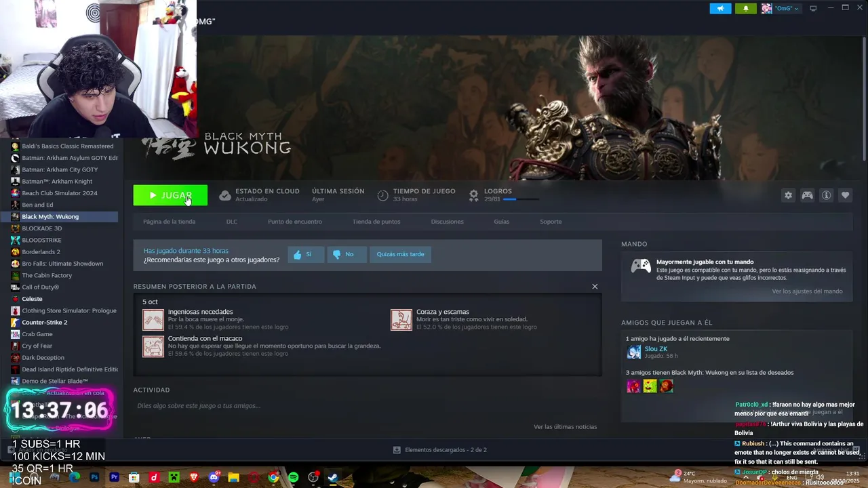The height and width of the screenshot is (488, 868).
Task: Open the LOGROS achievements section
Action: pyautogui.click(x=498, y=191)
